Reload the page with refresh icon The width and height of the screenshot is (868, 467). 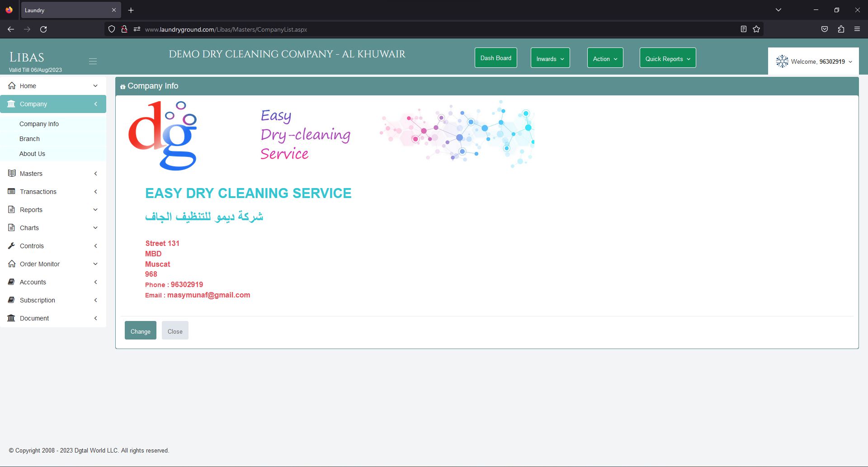pos(43,29)
